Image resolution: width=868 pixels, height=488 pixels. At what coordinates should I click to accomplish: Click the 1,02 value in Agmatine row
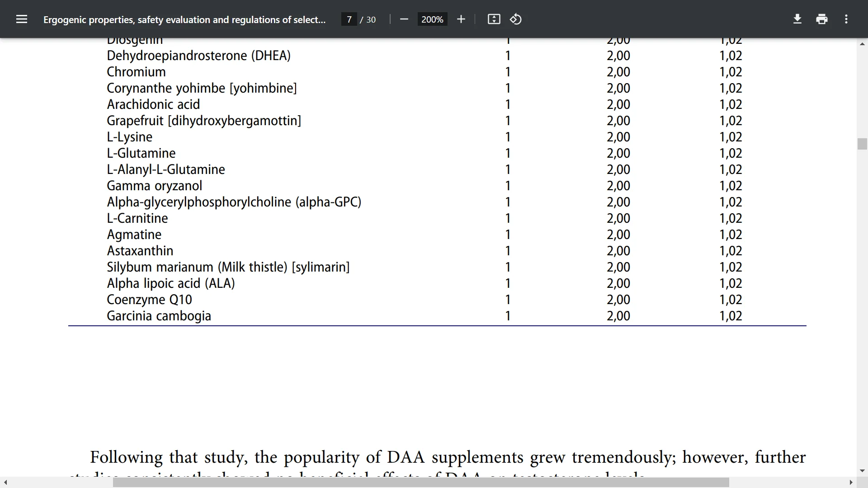[x=731, y=235]
